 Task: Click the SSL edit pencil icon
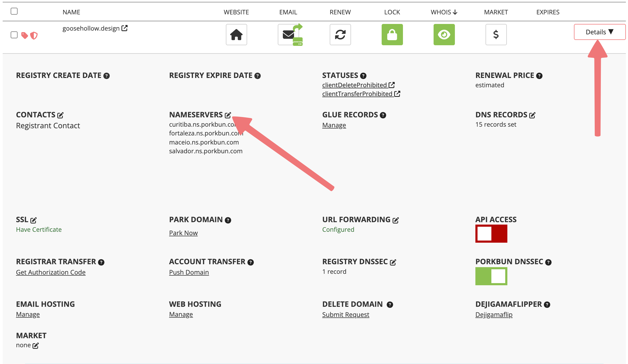tap(33, 220)
